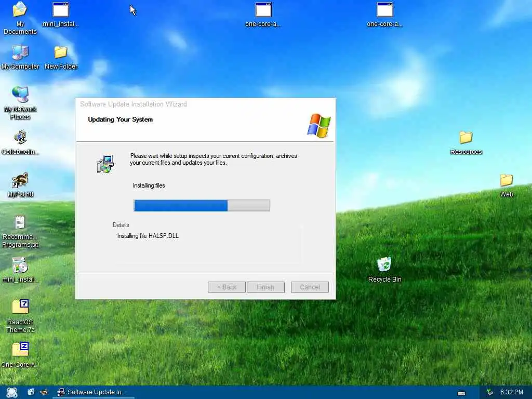Click the keyboard icon in the tray
Image resolution: width=532 pixels, height=399 pixels.
[x=461, y=393]
